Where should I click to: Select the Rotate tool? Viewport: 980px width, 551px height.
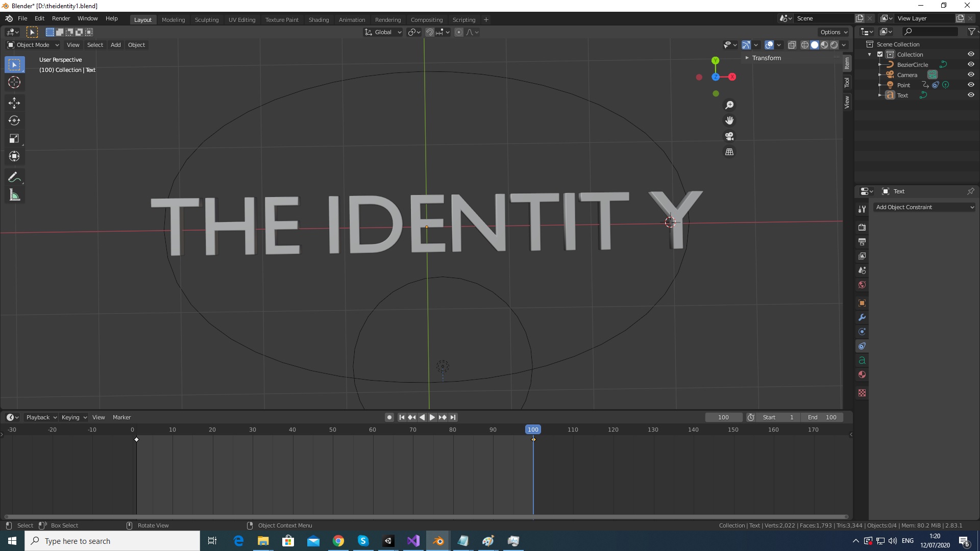(14, 120)
